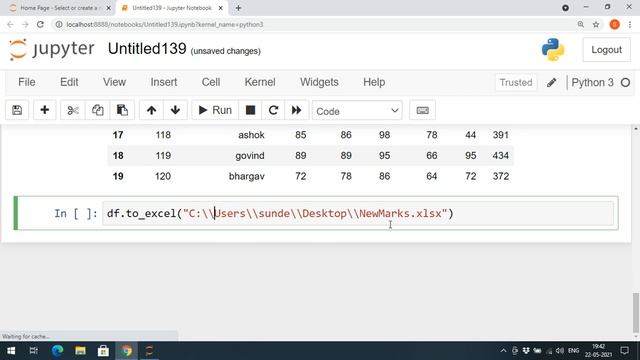Restart the kernel icon

tap(273, 110)
